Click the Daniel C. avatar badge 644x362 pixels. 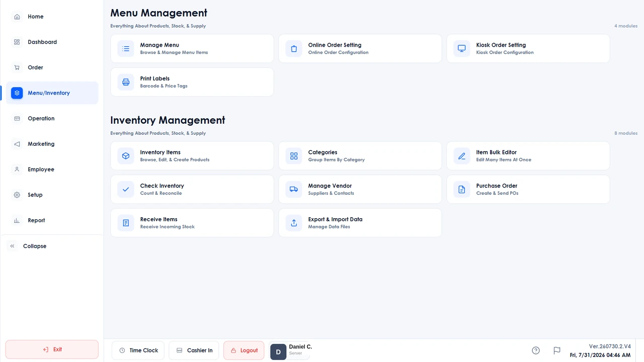[278, 352]
